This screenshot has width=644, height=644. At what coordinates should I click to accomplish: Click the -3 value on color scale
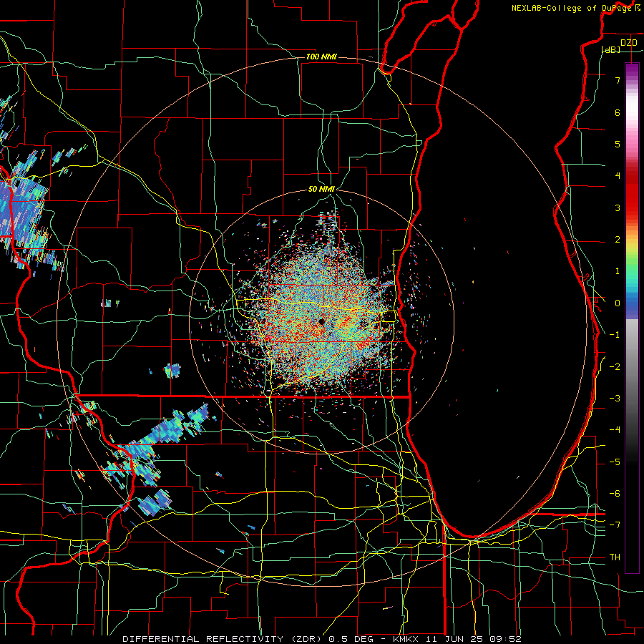pyautogui.click(x=615, y=399)
